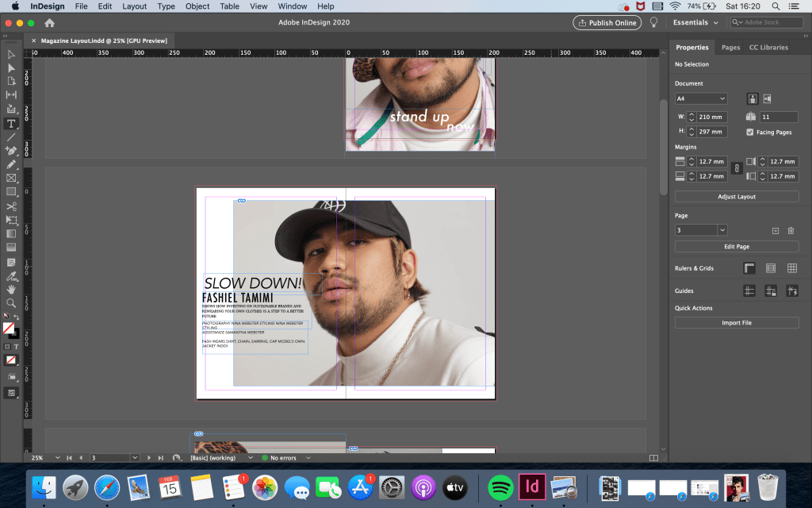Click the Fill/Stroke color swatch
Screen dimensions: 812x508
tap(10, 328)
